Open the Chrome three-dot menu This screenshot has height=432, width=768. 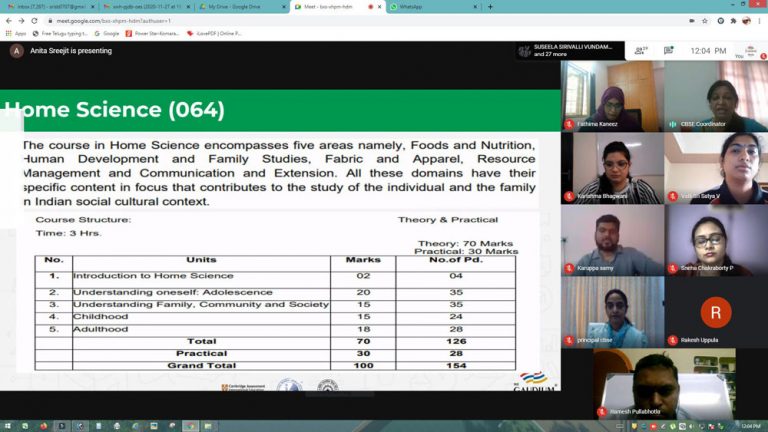(x=760, y=21)
